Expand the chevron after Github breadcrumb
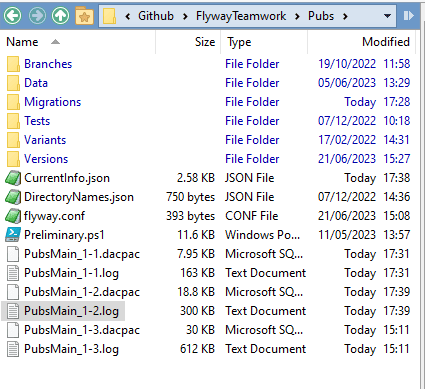 click(x=185, y=16)
